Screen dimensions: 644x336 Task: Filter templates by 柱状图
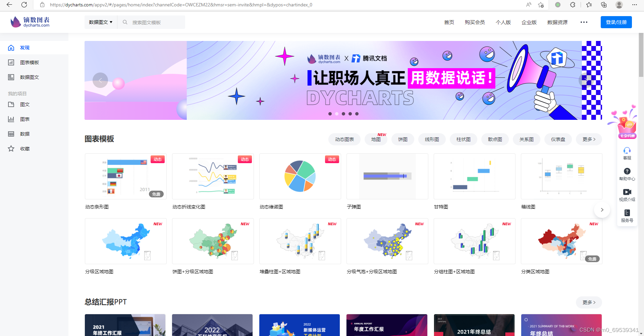(464, 139)
